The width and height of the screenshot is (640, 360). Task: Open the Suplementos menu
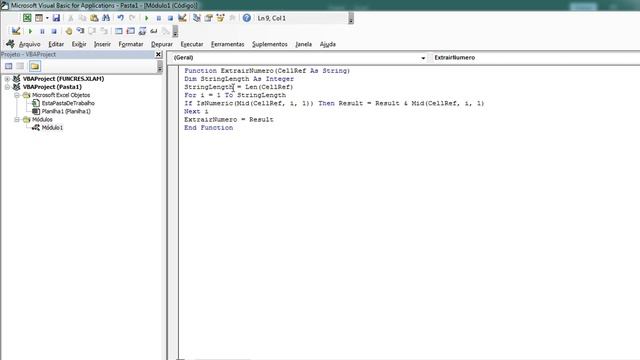click(269, 44)
